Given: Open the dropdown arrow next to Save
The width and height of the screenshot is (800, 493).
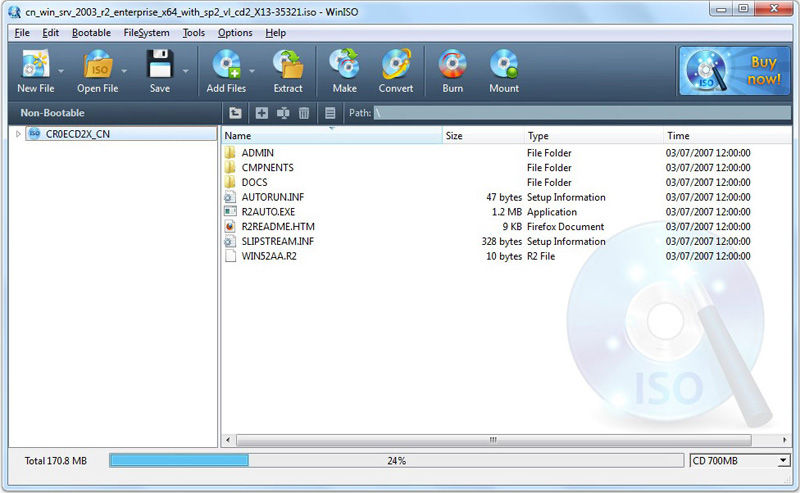Looking at the screenshot, I should pos(185,71).
